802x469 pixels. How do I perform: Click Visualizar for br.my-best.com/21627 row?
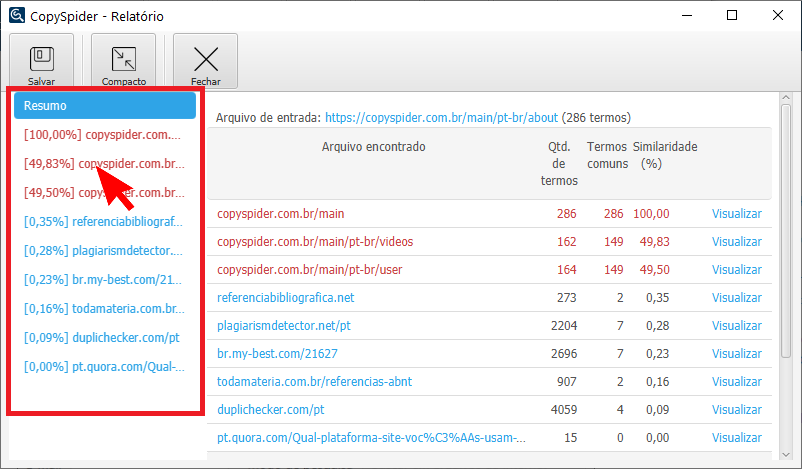coord(737,353)
